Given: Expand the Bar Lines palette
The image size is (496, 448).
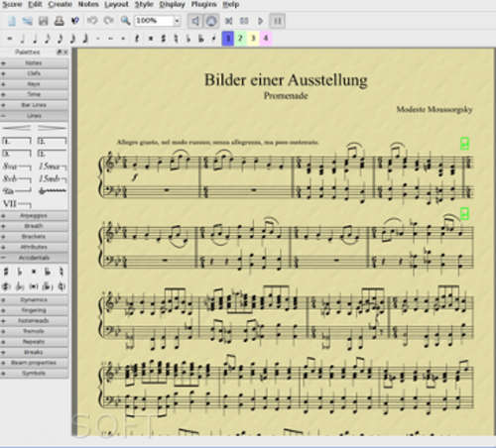Looking at the screenshot, I should (34, 105).
